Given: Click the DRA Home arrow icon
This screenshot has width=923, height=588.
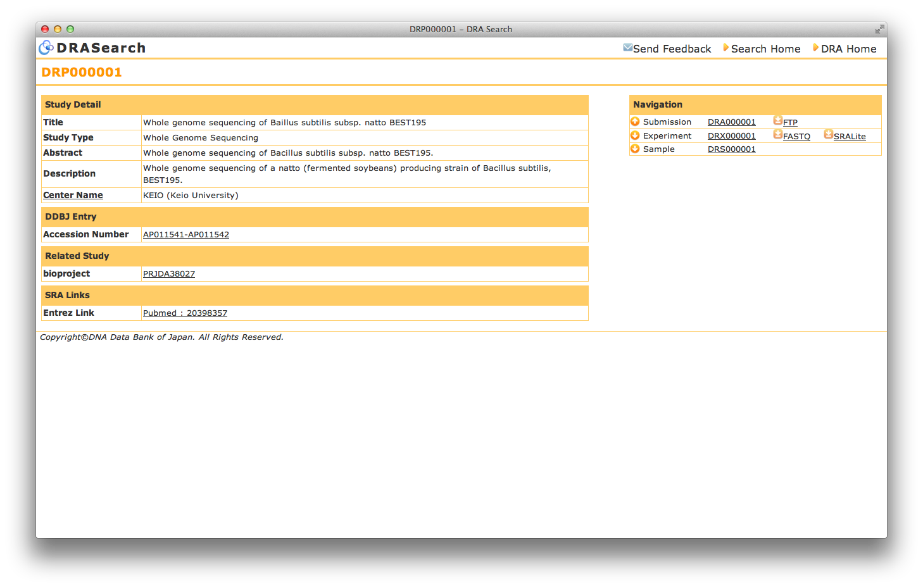Looking at the screenshot, I should (x=816, y=47).
